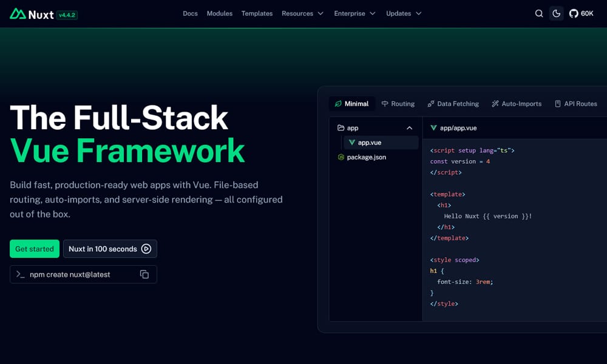Click the package.json node icon
This screenshot has width=607, height=364.
click(341, 157)
